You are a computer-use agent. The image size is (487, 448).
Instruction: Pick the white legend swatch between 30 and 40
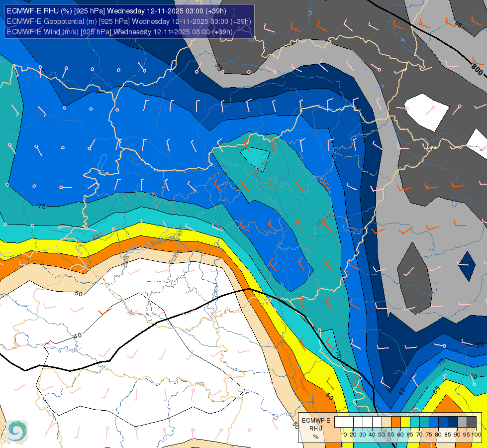tap(368, 422)
